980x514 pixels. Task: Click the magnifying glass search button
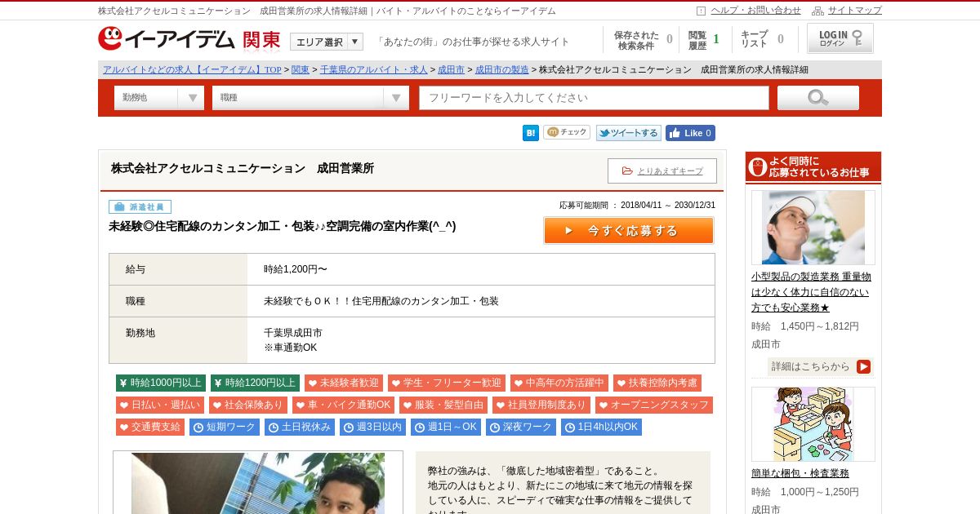818,98
